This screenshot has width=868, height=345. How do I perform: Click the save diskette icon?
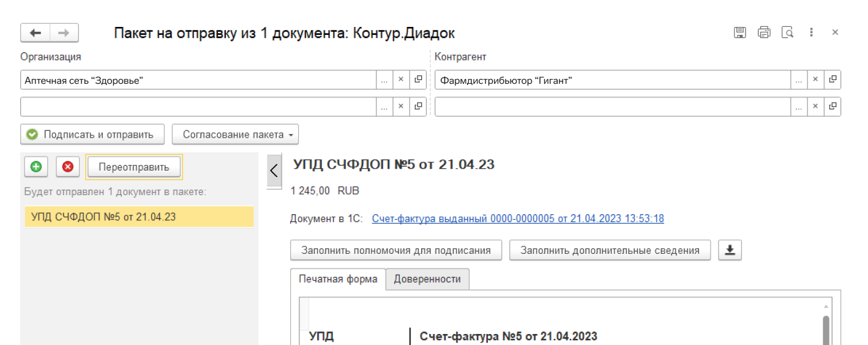point(739,33)
